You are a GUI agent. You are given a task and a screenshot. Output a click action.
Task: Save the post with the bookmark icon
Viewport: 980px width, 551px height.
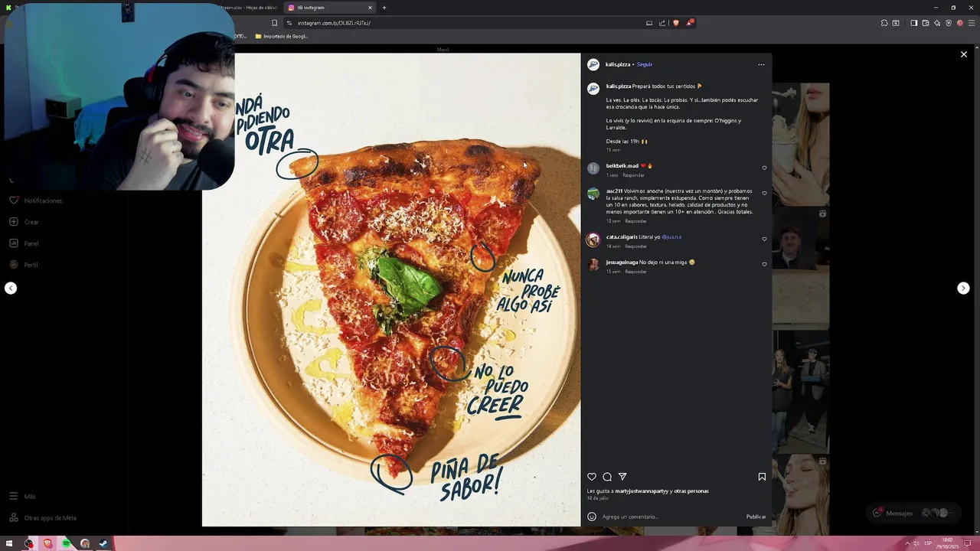click(762, 477)
